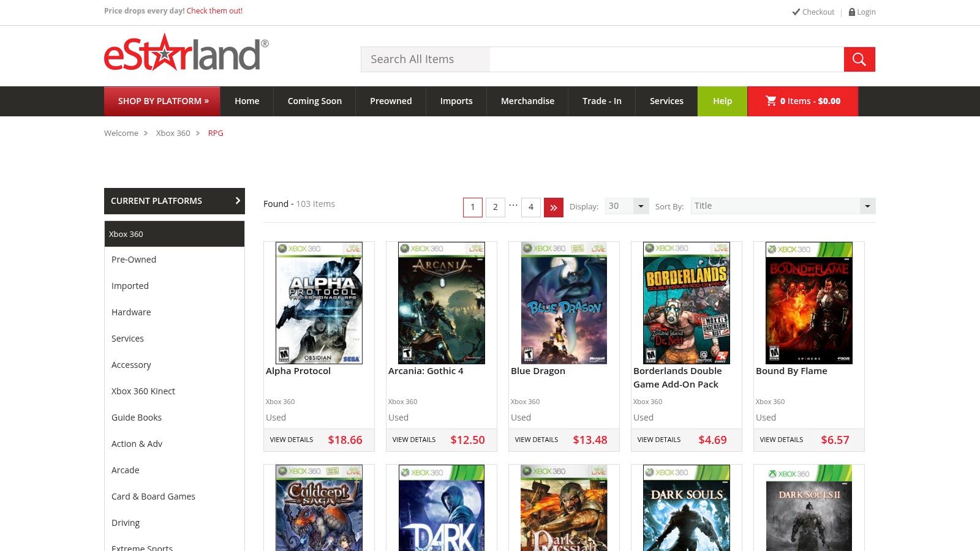This screenshot has width=980, height=551.
Task: Open the Dark Souls cover image
Action: (687, 508)
